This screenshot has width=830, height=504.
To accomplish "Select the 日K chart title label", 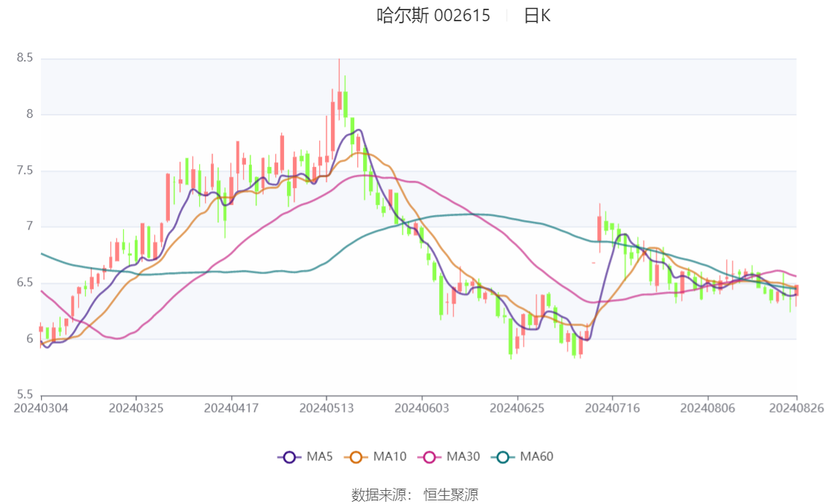I will (x=537, y=16).
